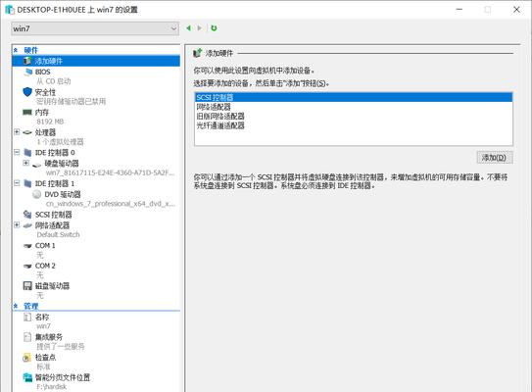The image size is (532, 392).
Task: Click the 网络适配器 network adapter icon
Action: (x=27, y=225)
